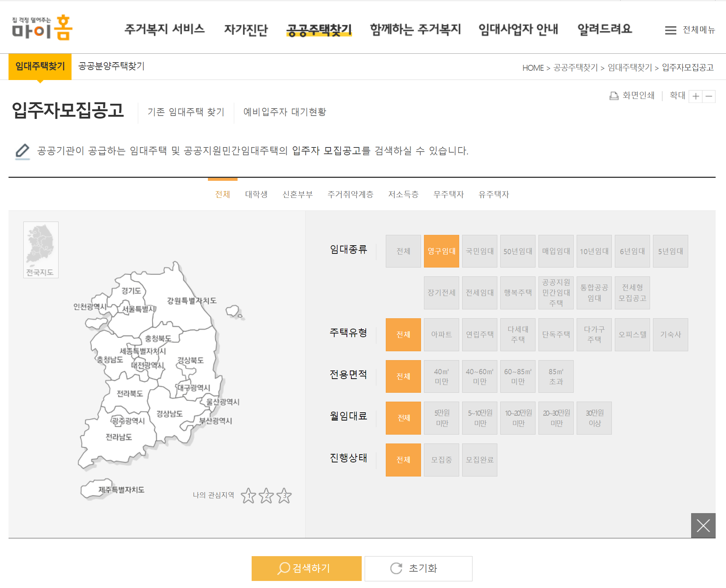Screen dimensions: 726x588
Task: Toggle the 국민임대 rental type filter
Action: [x=480, y=251]
